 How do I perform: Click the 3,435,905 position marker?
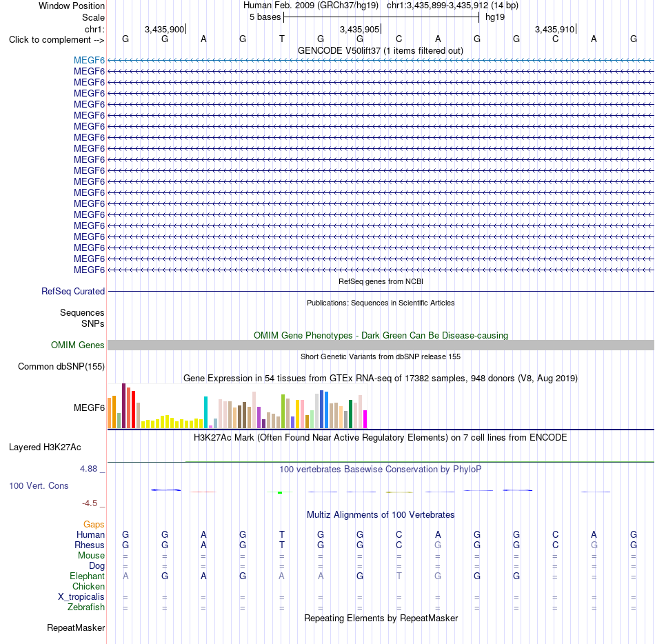click(x=359, y=29)
